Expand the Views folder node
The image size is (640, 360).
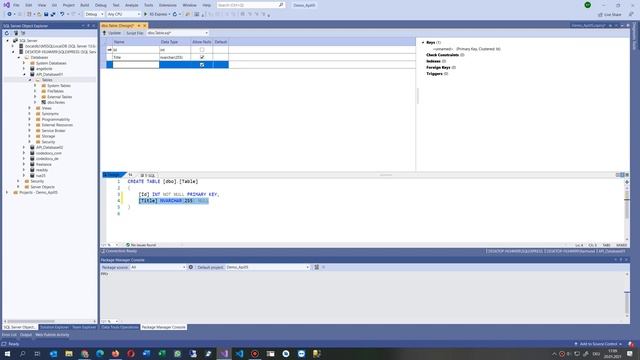30,108
